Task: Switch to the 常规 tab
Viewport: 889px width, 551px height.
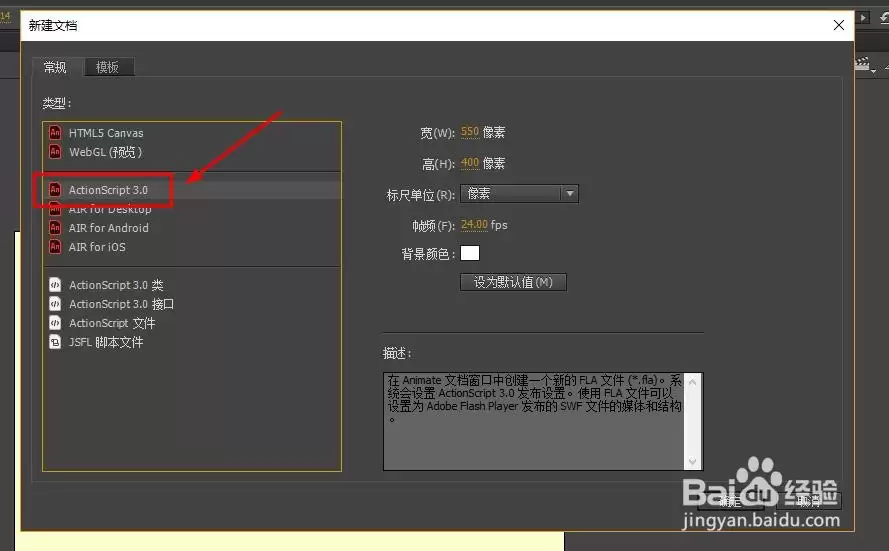Action: tap(55, 67)
